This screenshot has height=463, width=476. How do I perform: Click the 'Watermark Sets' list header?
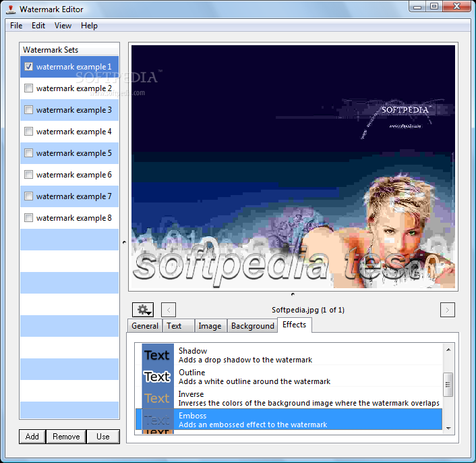(x=69, y=50)
